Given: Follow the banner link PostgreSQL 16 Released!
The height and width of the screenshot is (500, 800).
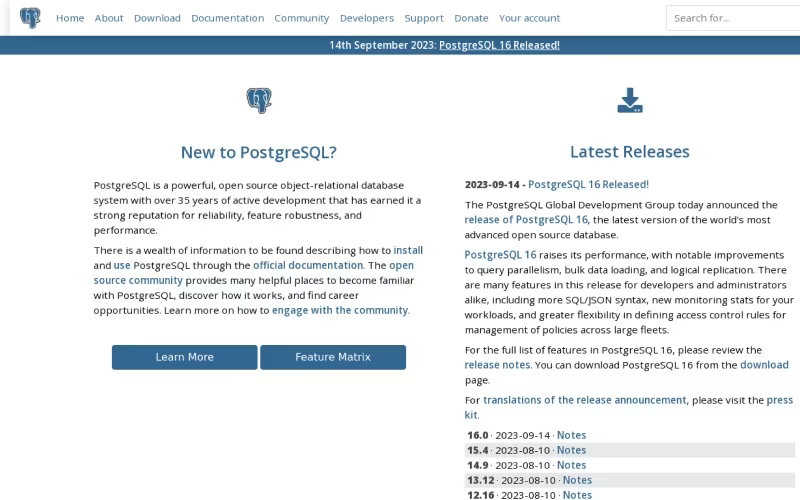Looking at the screenshot, I should click(499, 45).
